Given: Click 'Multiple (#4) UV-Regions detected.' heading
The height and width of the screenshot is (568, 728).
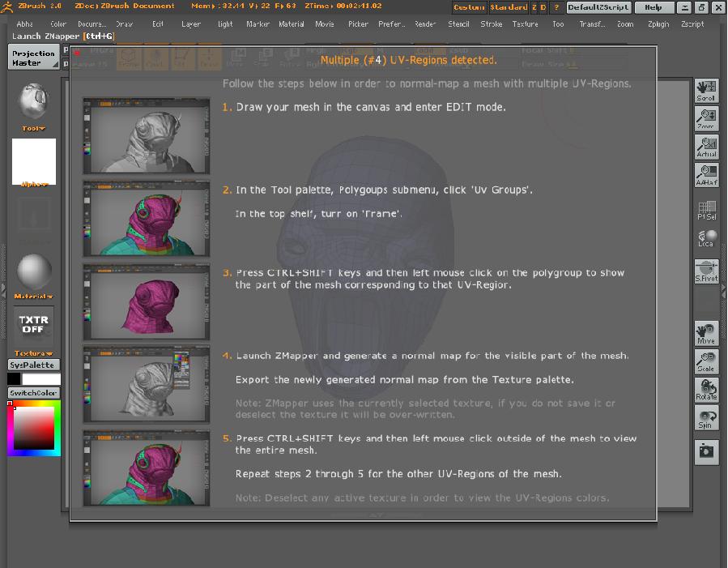Looking at the screenshot, I should [x=409, y=60].
